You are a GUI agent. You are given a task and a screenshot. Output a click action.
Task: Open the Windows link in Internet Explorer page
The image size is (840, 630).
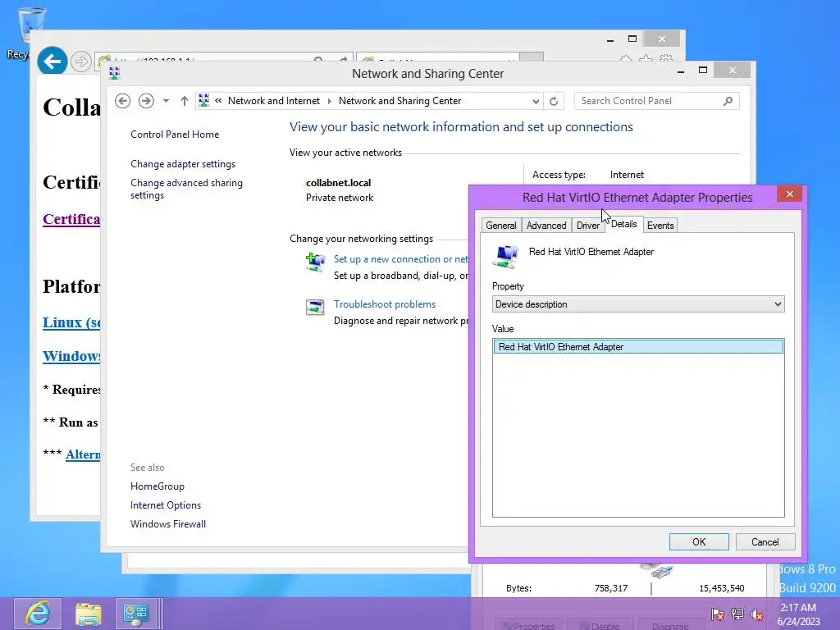click(71, 356)
